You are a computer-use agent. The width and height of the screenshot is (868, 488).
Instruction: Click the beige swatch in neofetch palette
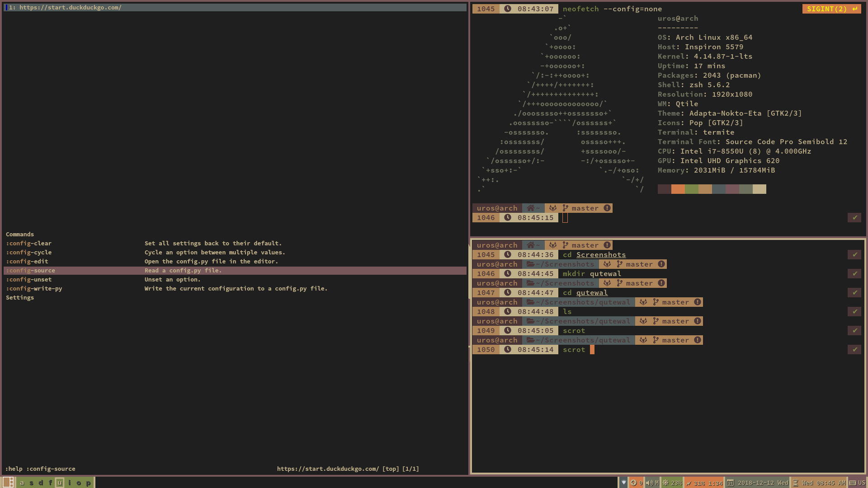click(759, 189)
